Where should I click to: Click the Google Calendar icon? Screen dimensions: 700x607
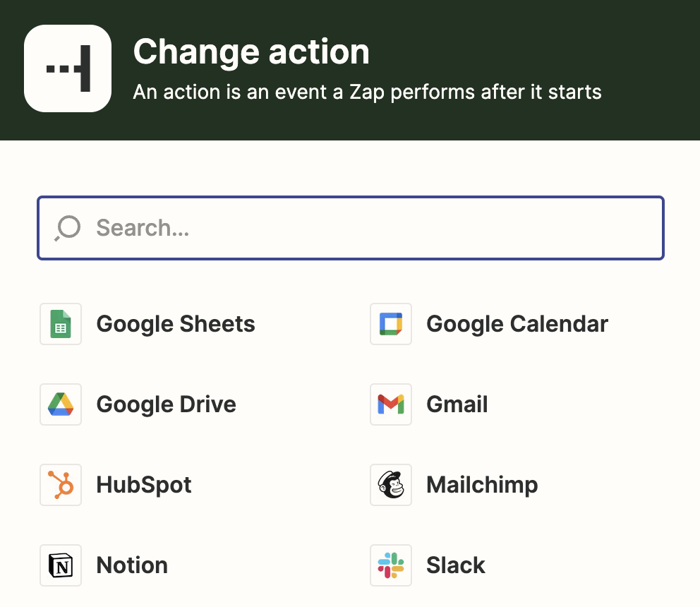click(x=391, y=323)
